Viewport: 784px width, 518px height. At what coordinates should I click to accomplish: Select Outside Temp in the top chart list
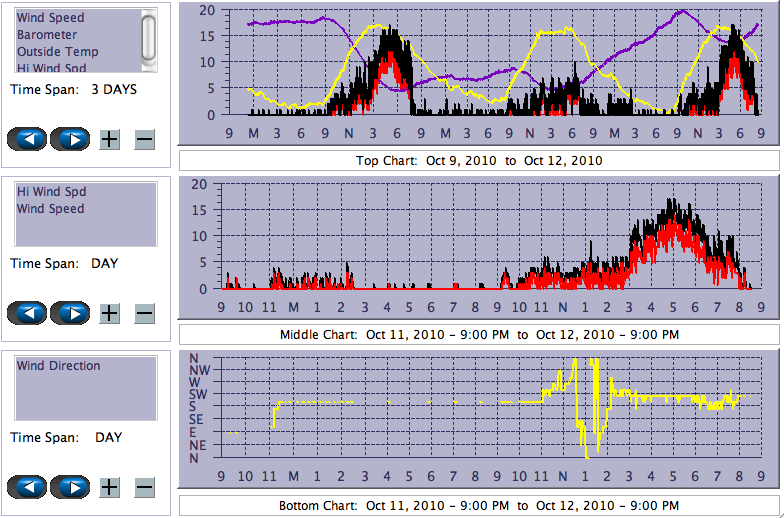pos(57,51)
